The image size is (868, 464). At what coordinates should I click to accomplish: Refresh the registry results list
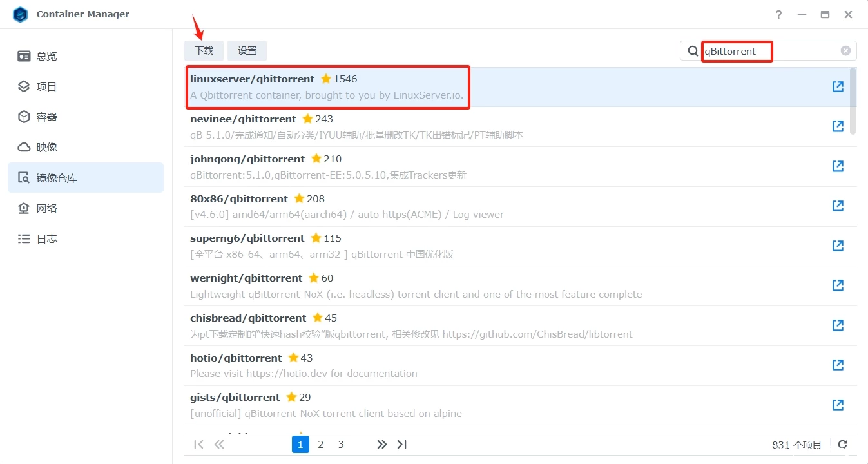[842, 444]
